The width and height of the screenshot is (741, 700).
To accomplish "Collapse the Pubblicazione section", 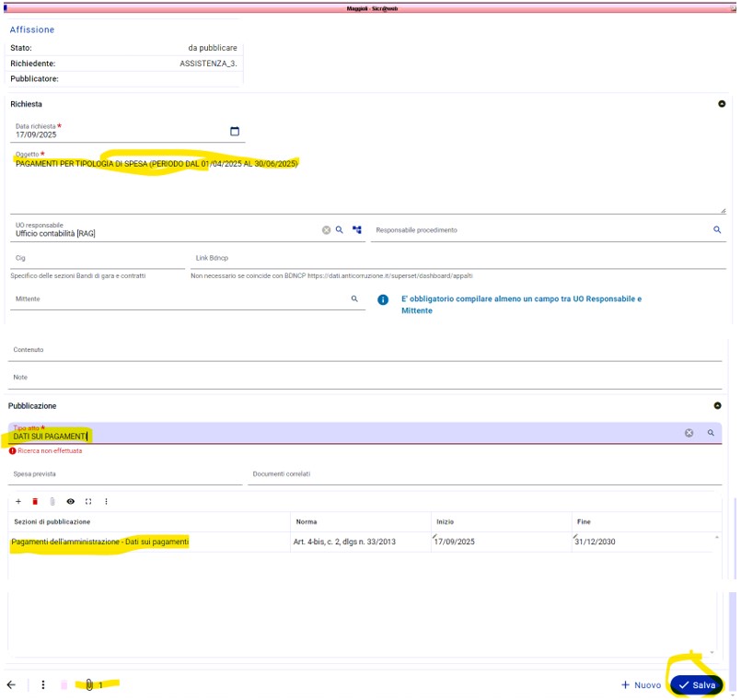I will [718, 405].
